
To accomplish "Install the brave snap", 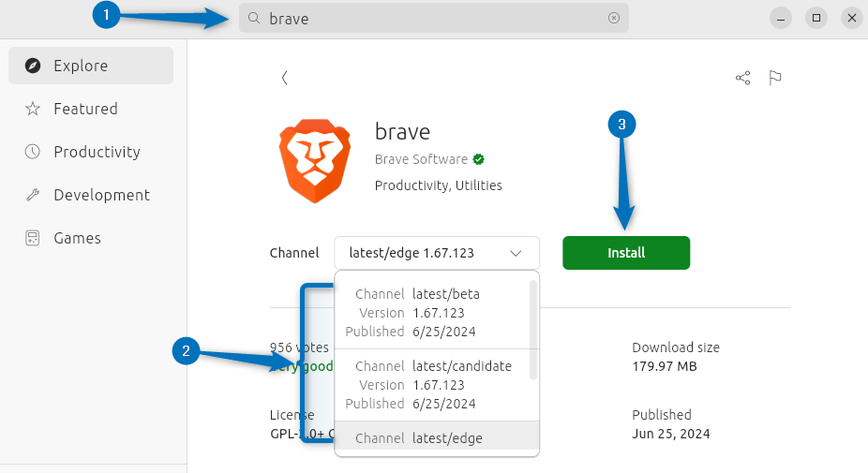I will pos(626,253).
